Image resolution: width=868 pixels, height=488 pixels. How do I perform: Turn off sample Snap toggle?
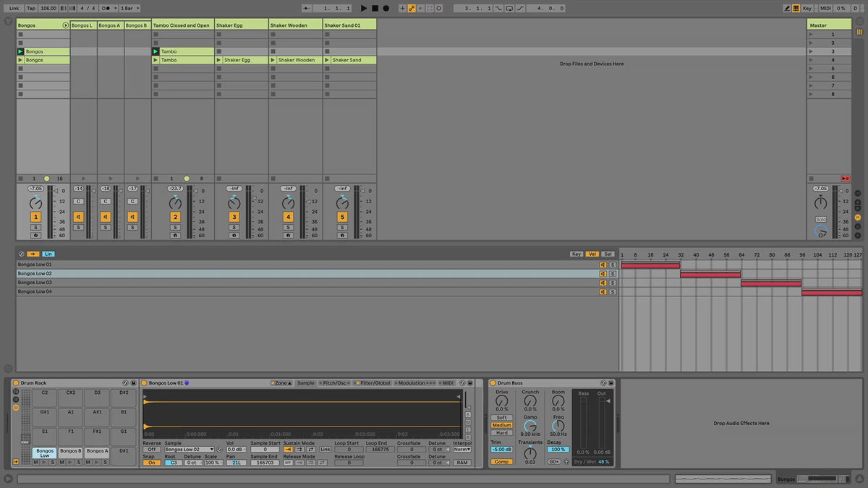[151, 463]
